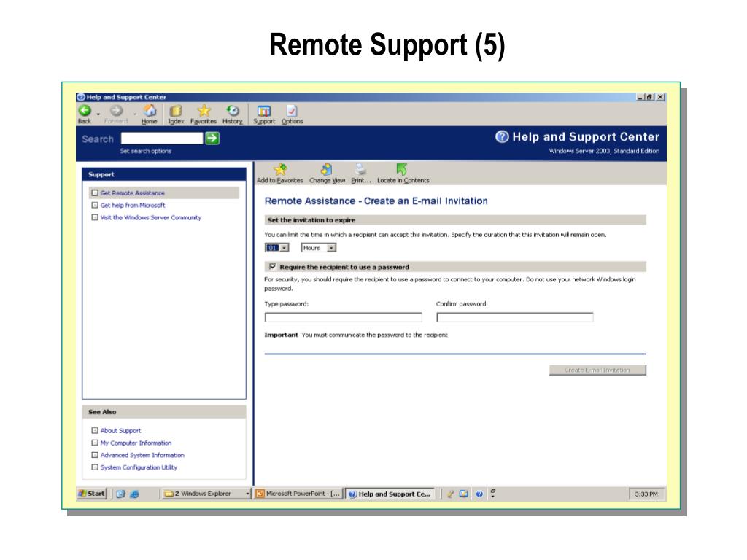
Task: Click Locate in Contents icon
Action: point(402,169)
